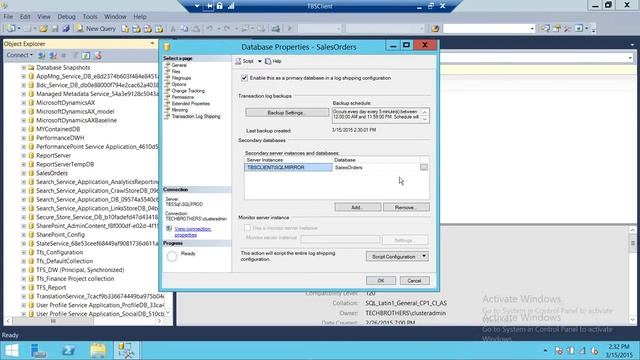Click Disconnect icon in Object Explorer

point(53,56)
